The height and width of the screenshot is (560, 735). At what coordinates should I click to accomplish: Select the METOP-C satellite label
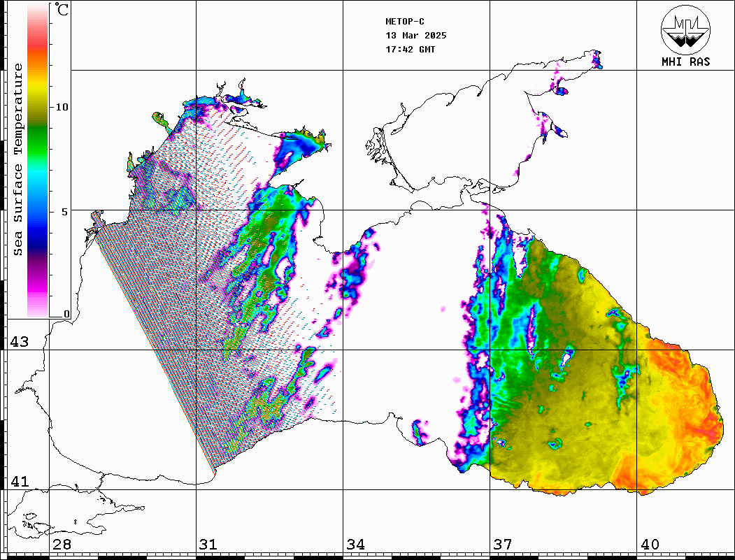point(405,22)
